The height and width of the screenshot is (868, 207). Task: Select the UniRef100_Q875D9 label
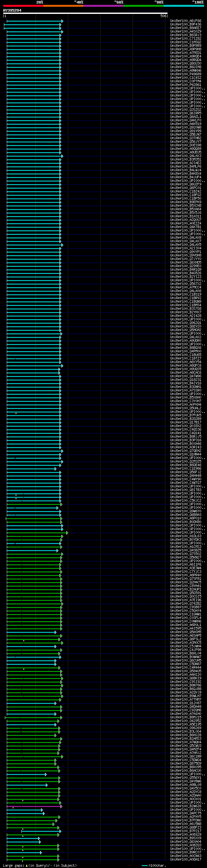point(186,764)
